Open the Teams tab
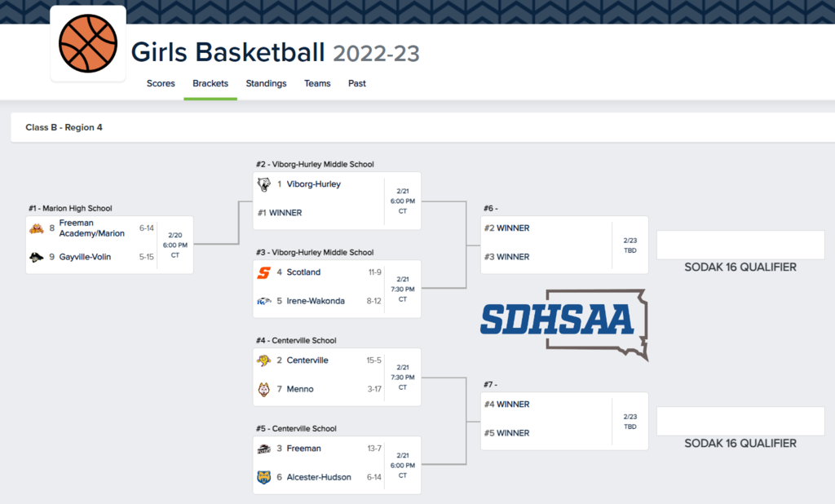Image resolution: width=835 pixels, height=504 pixels. tap(317, 84)
